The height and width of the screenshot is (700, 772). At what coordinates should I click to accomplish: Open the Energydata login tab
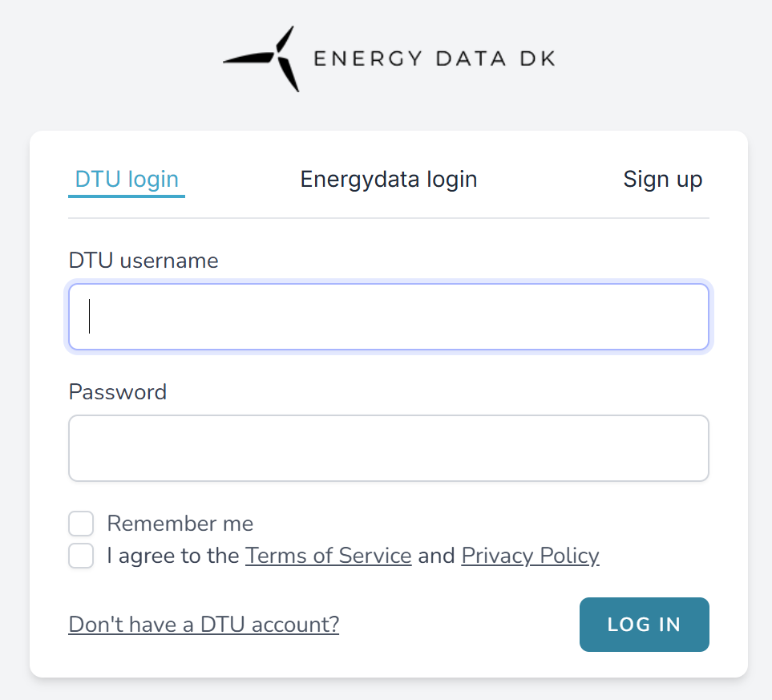coord(389,179)
